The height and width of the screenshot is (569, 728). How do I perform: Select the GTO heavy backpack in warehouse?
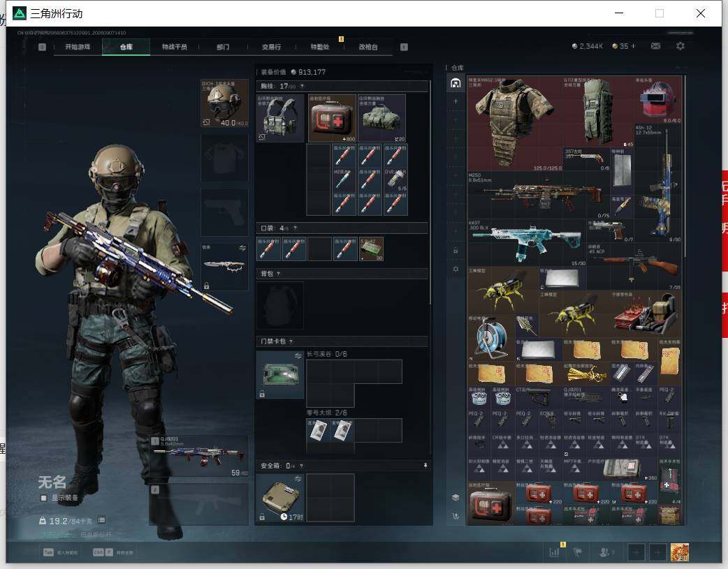[x=599, y=112]
